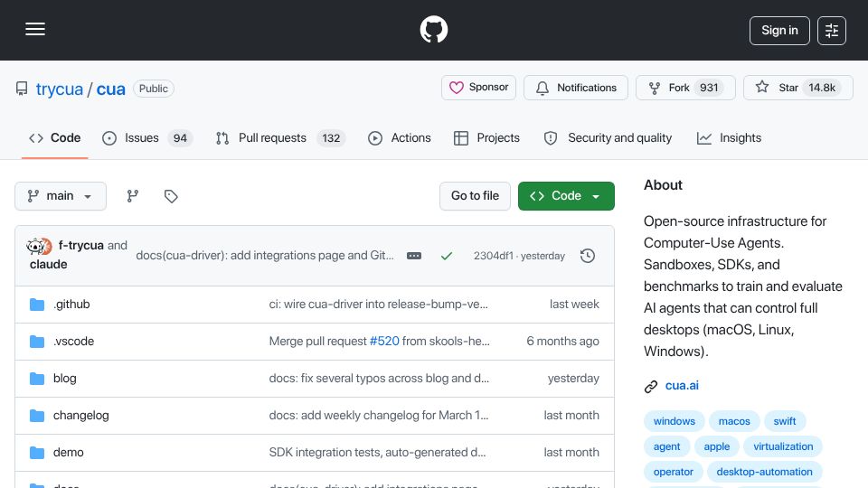Open commit 'docs: add weekly changelog for March'

pyautogui.click(x=379, y=416)
